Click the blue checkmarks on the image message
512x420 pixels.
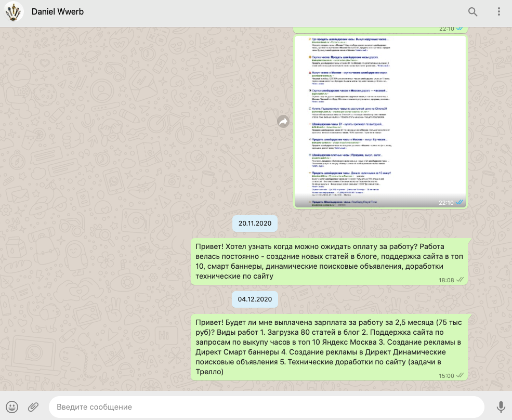point(460,203)
